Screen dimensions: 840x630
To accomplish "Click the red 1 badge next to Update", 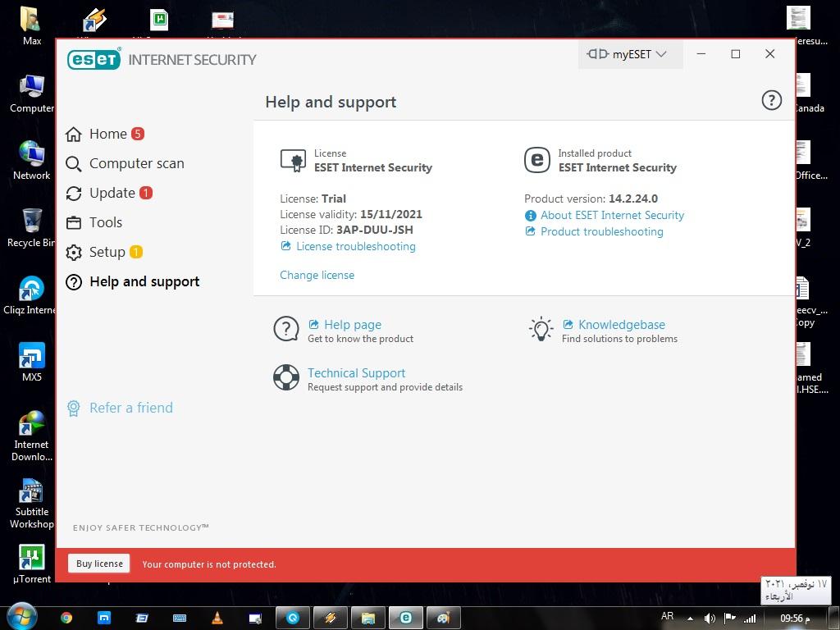I will click(x=146, y=192).
